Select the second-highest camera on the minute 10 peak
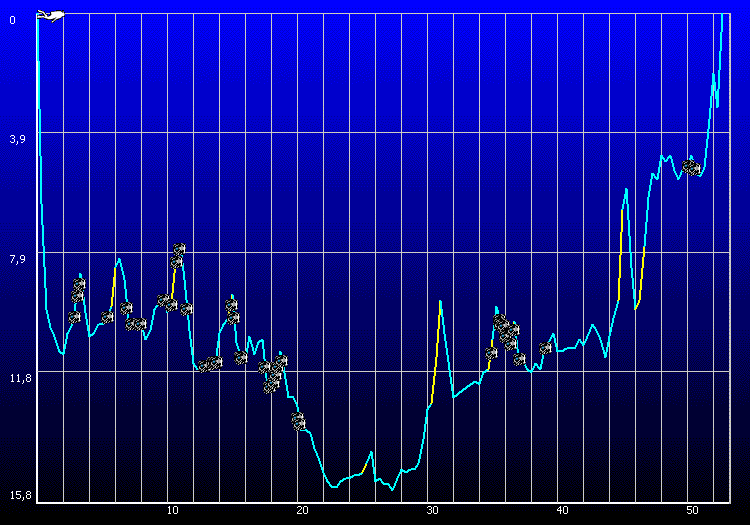Viewport: 750px width, 525px height. click(176, 262)
